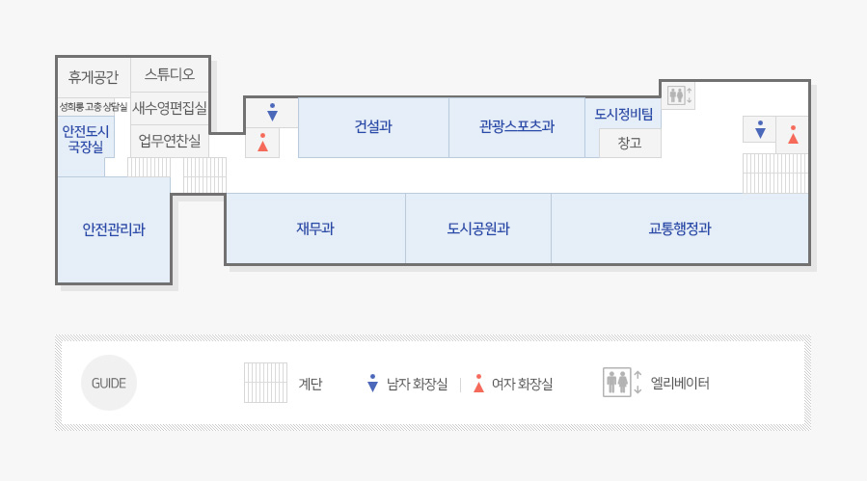The image size is (868, 482).
Task: Click the 도시정비팀 room label
Action: pos(624,115)
